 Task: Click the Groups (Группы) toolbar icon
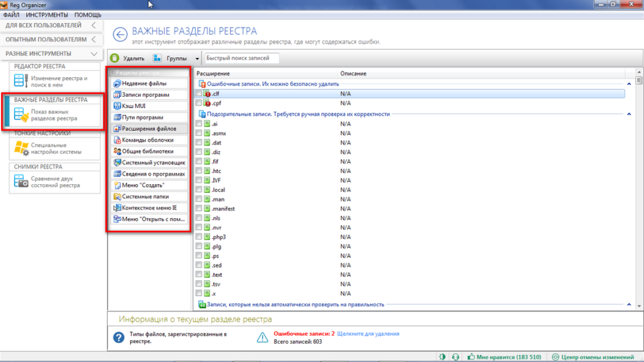pos(157,58)
